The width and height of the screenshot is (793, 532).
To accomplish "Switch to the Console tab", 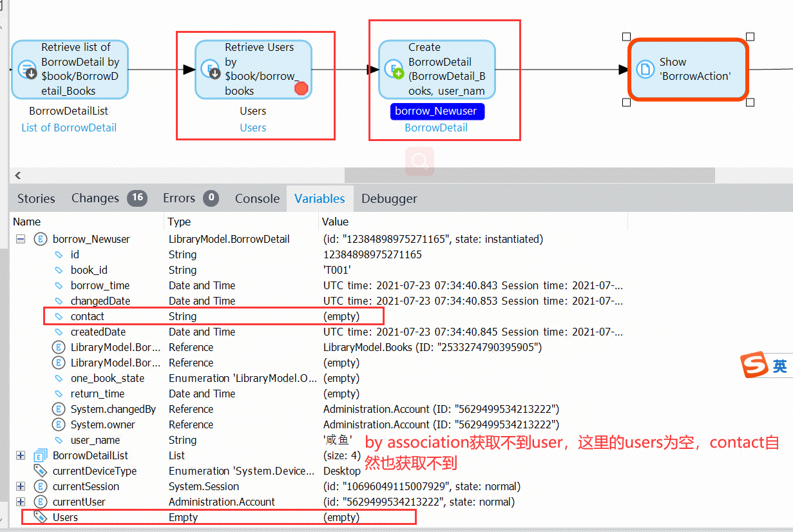I will tap(257, 198).
